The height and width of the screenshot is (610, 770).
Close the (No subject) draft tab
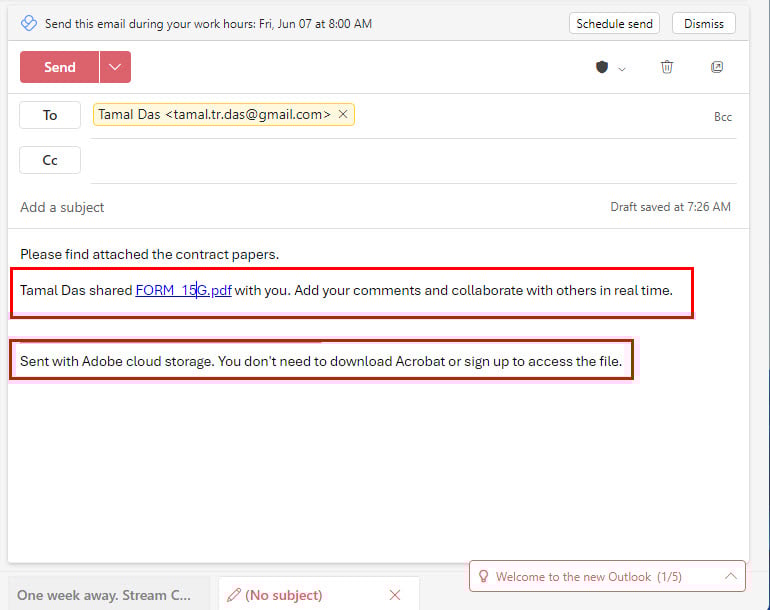(395, 595)
